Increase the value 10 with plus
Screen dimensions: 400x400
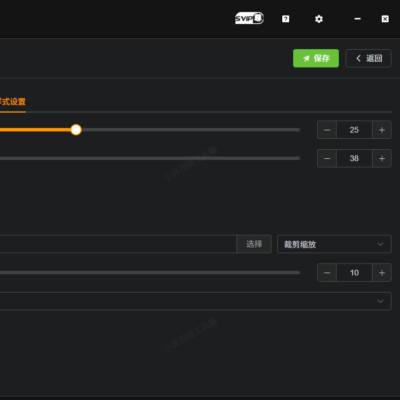(x=382, y=273)
